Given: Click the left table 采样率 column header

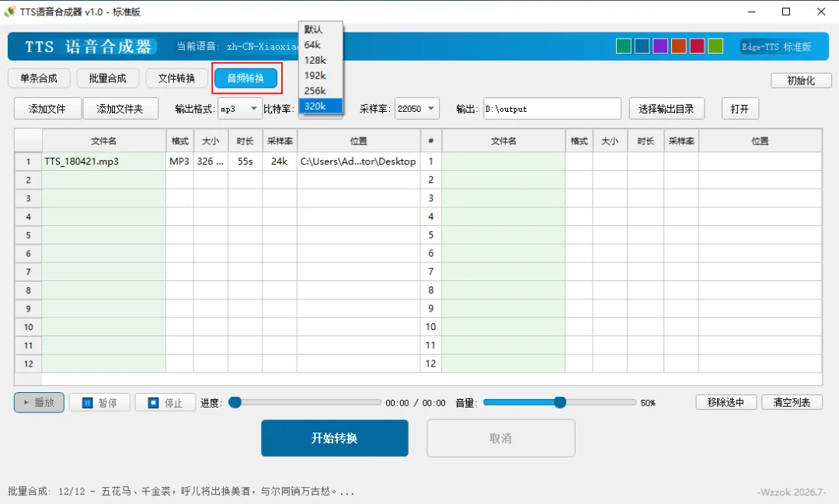Looking at the screenshot, I should coord(280,141).
